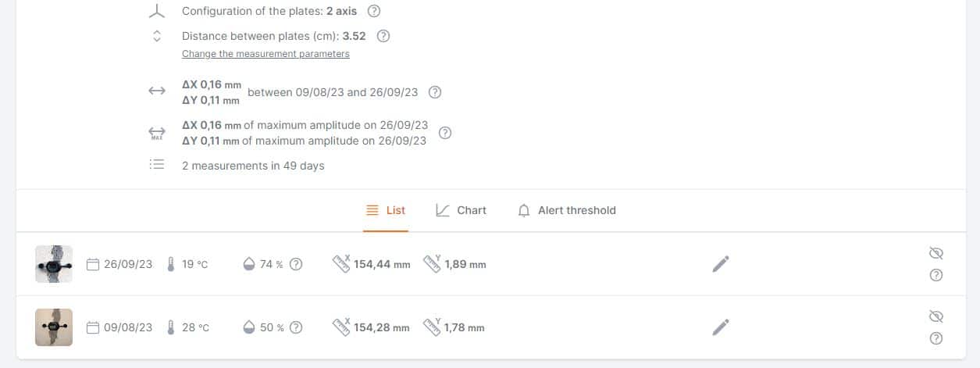Click help icon beside date range 09/08/23 and 26/09/23
The image size is (980, 368).
pyautogui.click(x=436, y=92)
